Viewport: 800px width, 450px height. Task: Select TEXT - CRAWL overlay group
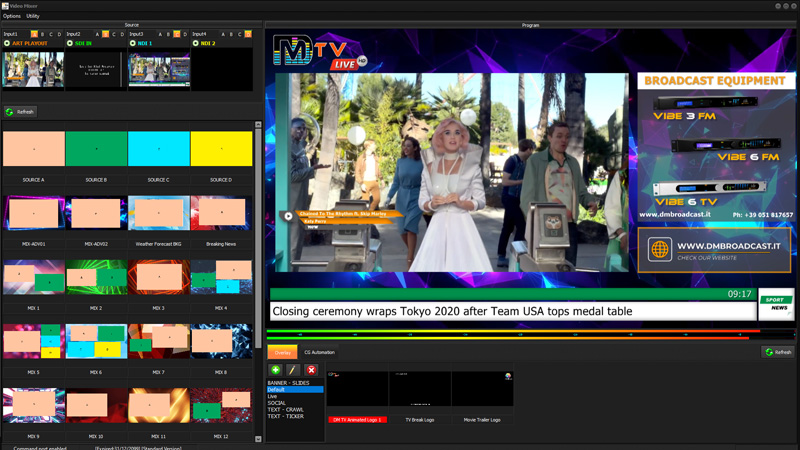[295, 409]
